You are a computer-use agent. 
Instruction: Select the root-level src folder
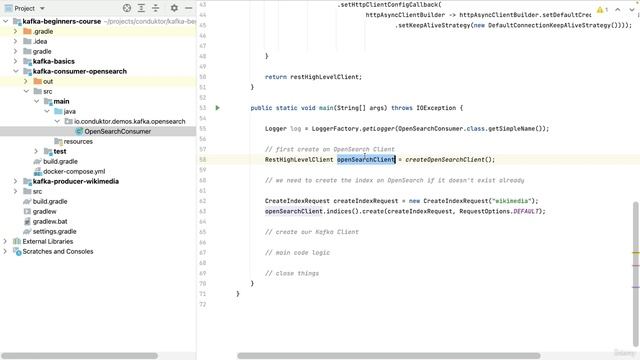click(x=37, y=191)
